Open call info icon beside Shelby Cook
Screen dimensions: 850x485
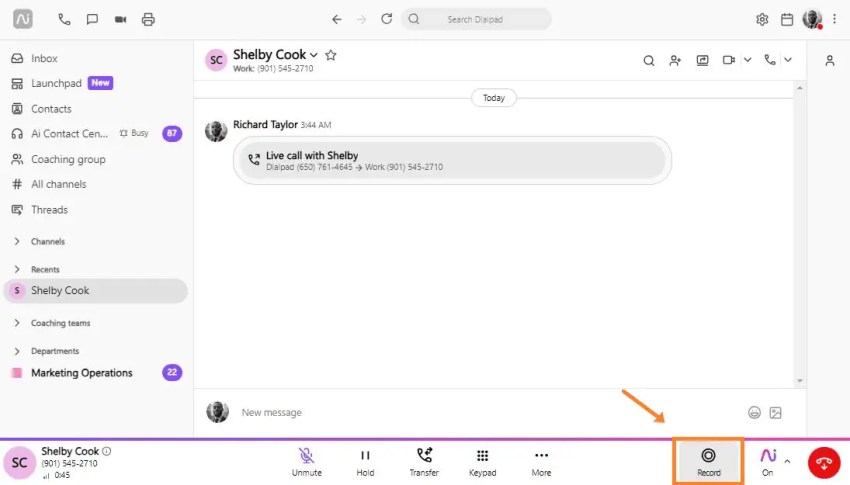click(x=107, y=451)
